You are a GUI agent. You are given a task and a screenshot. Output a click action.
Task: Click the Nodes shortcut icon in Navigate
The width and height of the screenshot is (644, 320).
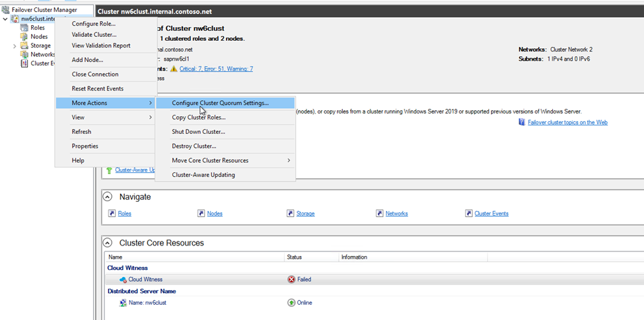click(x=201, y=213)
